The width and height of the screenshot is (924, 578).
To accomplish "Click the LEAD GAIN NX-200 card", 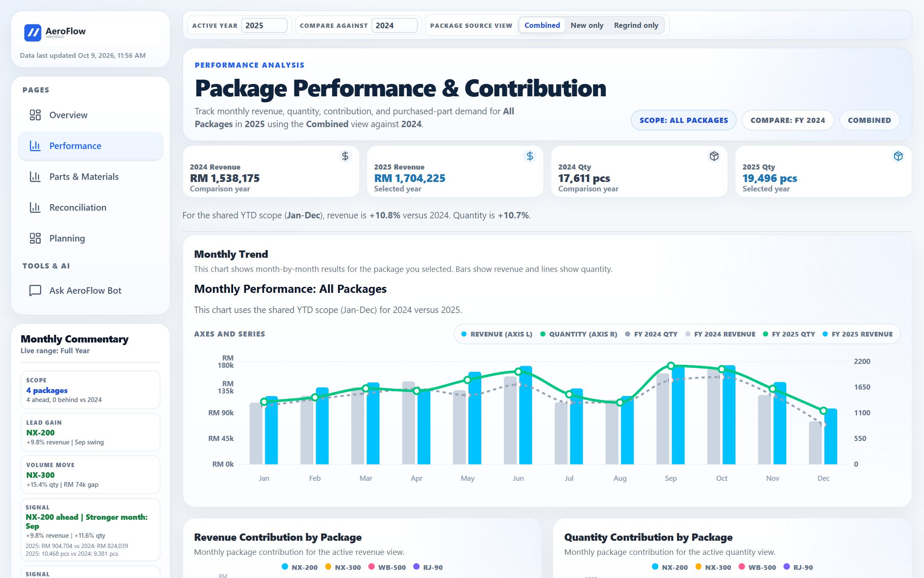I will (90, 432).
